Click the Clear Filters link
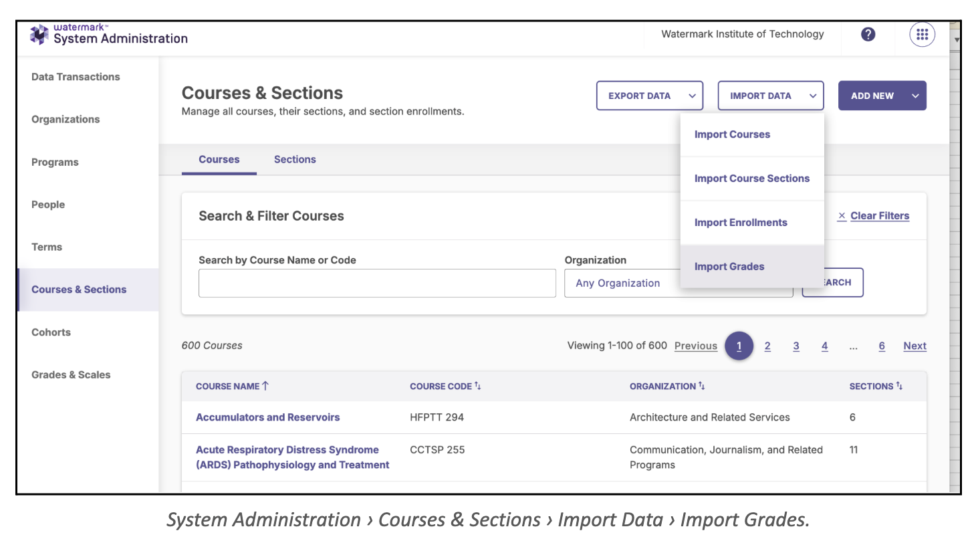This screenshot has height=547, width=980. pyautogui.click(x=880, y=215)
